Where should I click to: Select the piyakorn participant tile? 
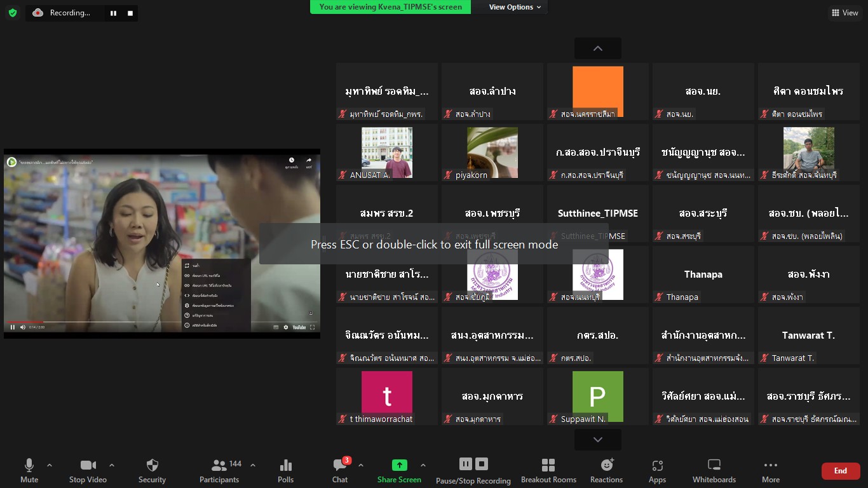pyautogui.click(x=492, y=152)
